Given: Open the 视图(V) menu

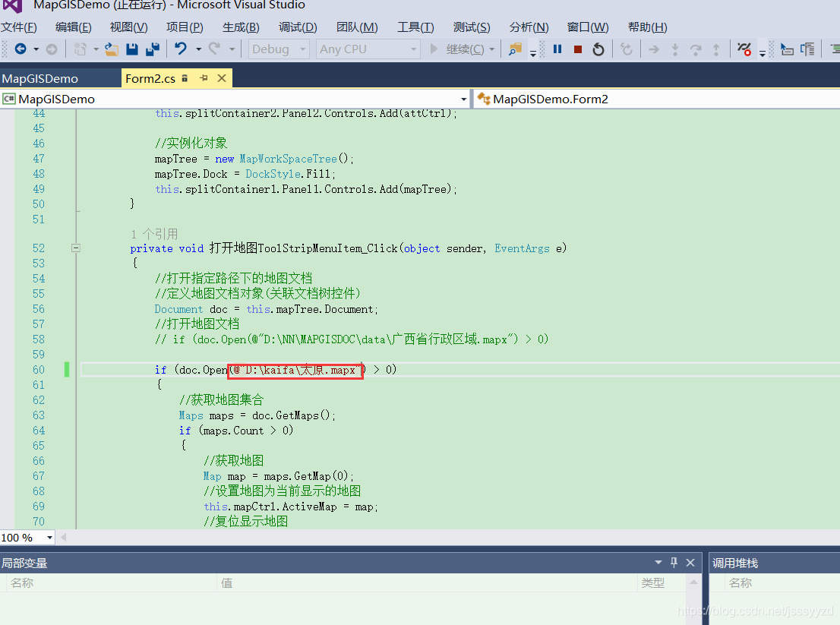Looking at the screenshot, I should click(128, 27).
